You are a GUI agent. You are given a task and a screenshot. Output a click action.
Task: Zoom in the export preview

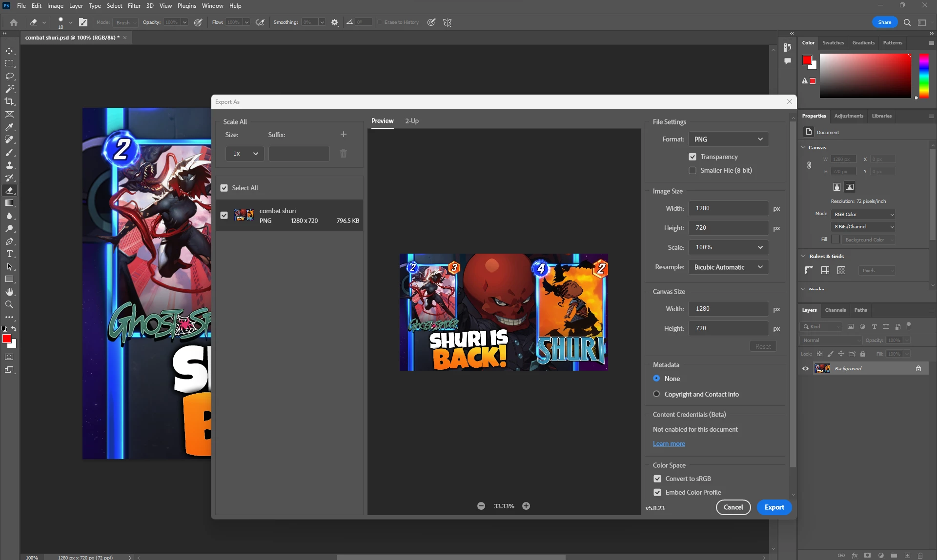(526, 506)
